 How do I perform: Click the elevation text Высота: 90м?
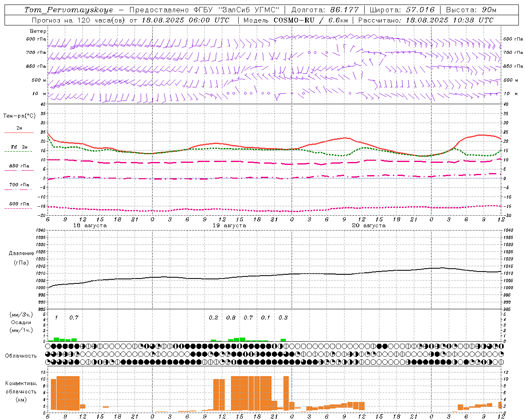(x=471, y=10)
